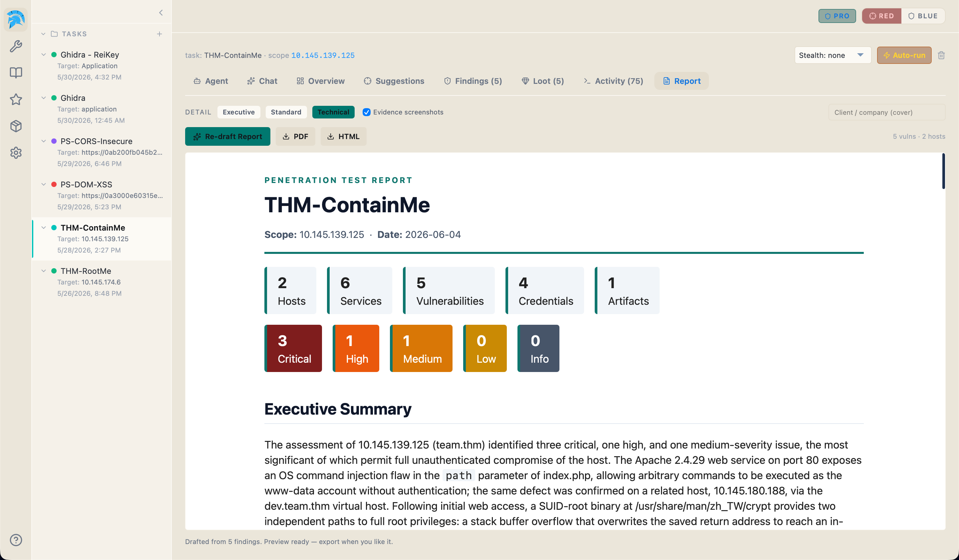Screen dimensions: 959x560
Task: Open the PS-DOM-XSS task
Action: coord(102,195)
